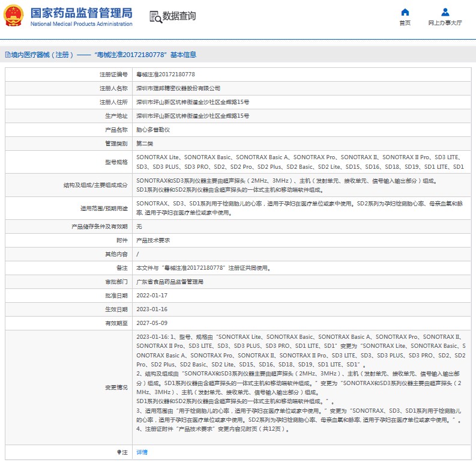Click the 数据查询 search document icon

(156, 17)
